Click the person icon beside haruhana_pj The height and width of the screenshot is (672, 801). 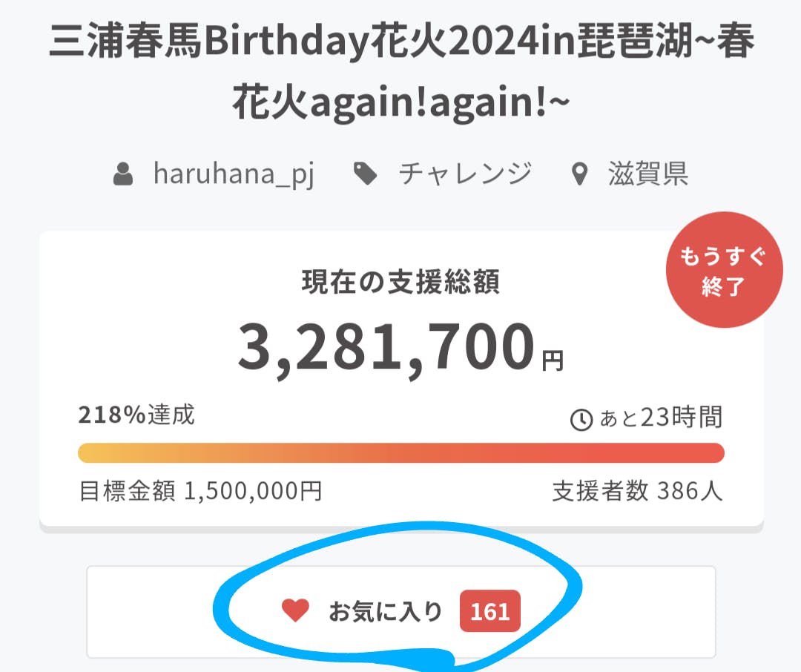click(123, 175)
